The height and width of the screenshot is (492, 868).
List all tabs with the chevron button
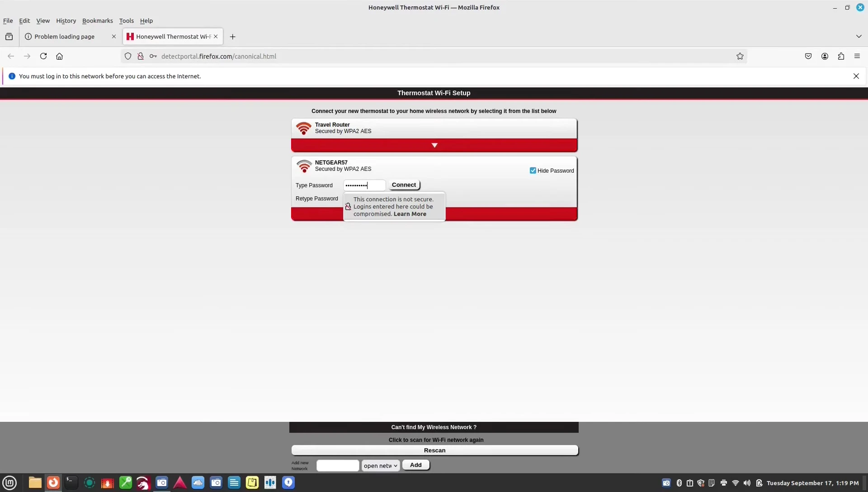click(859, 37)
